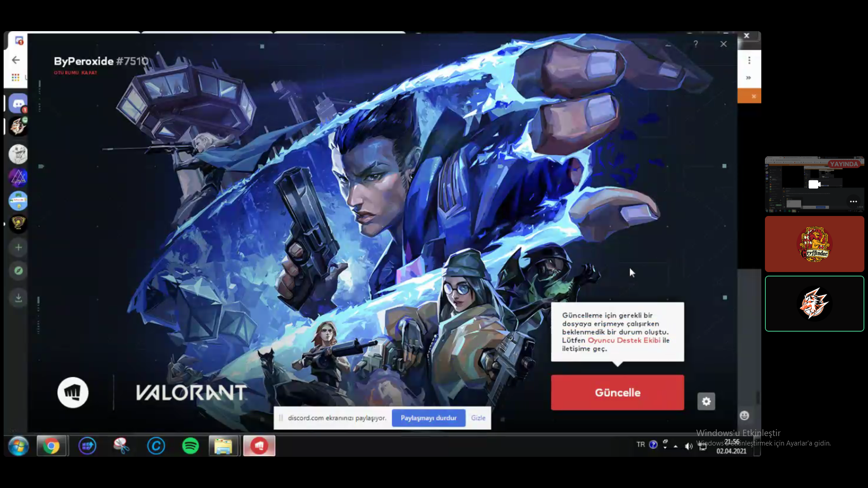Click the browser back arrow

point(16,60)
